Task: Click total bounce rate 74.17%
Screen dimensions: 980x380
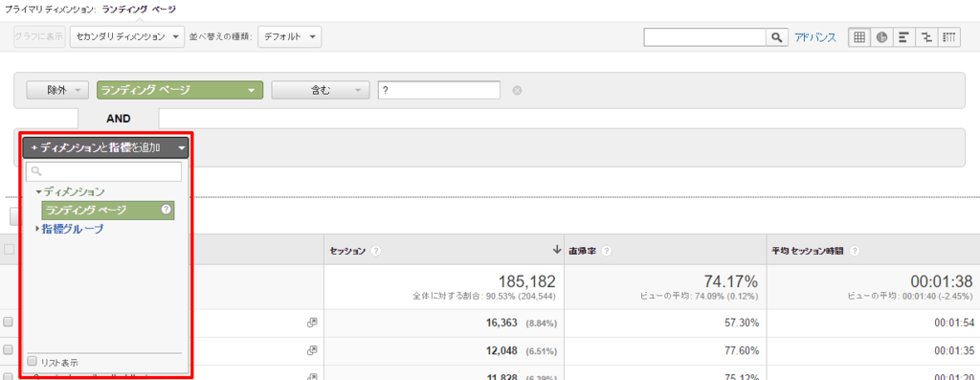Action: [x=730, y=281]
